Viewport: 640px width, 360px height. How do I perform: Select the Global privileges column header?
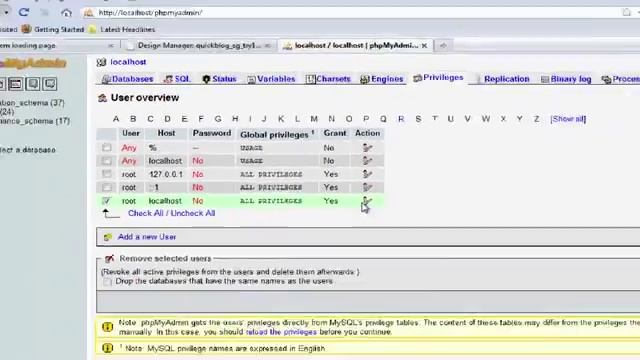point(277,134)
